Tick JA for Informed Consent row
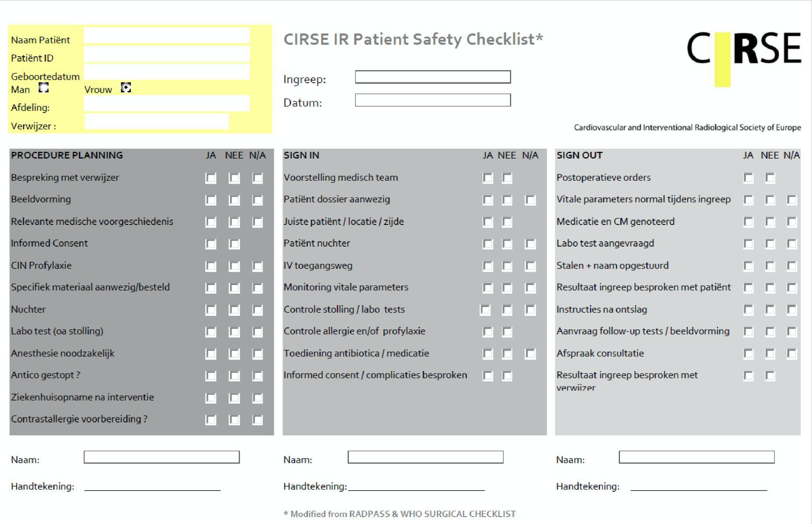 click(x=211, y=244)
